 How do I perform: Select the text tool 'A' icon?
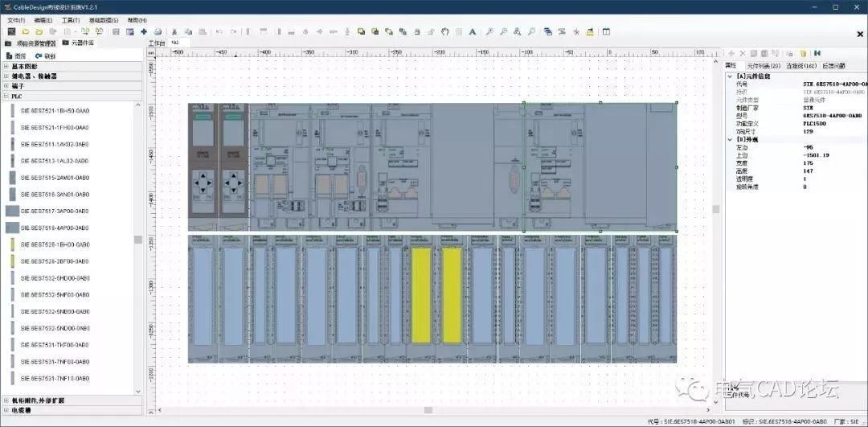point(473,31)
